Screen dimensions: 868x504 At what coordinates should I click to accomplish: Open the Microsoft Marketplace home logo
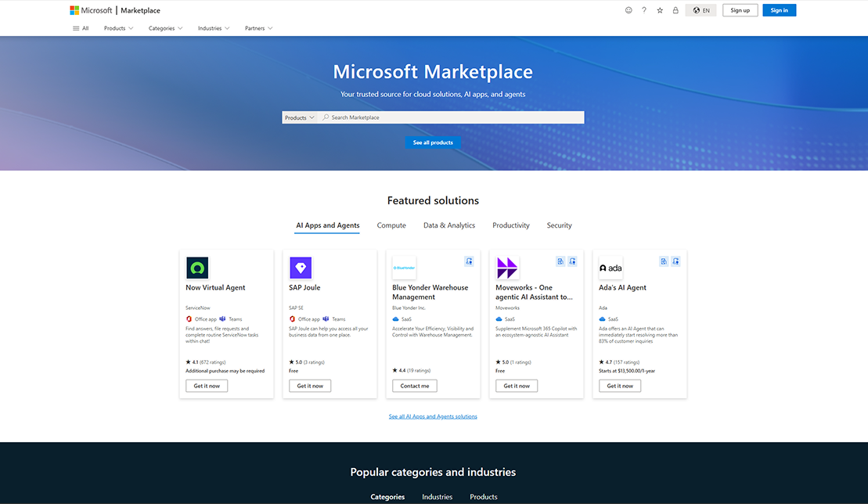(x=115, y=10)
